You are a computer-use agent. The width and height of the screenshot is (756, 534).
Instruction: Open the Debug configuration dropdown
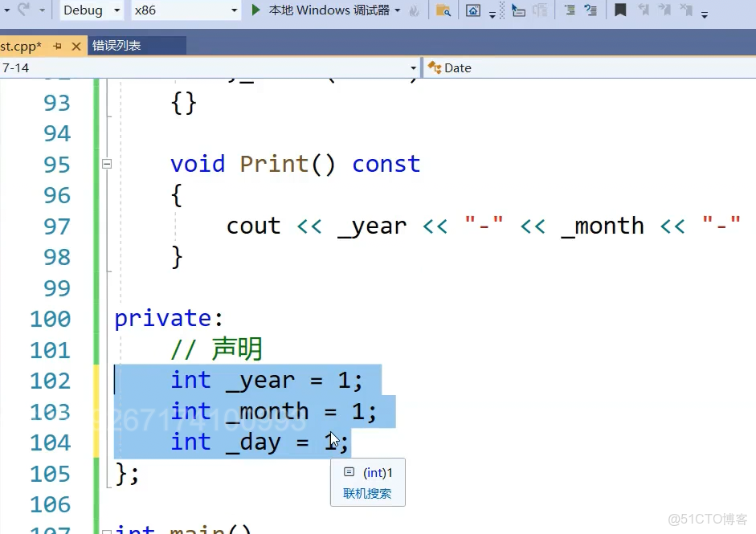92,10
